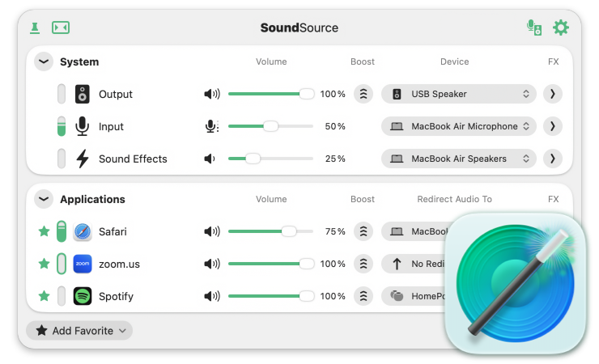
Task: Click the Spotify Boost button
Action: point(363,296)
